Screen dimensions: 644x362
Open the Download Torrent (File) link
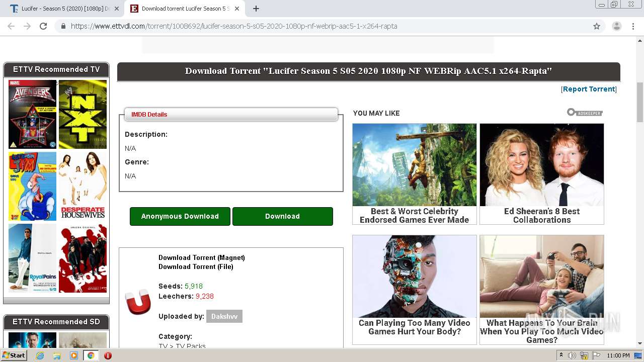click(196, 266)
